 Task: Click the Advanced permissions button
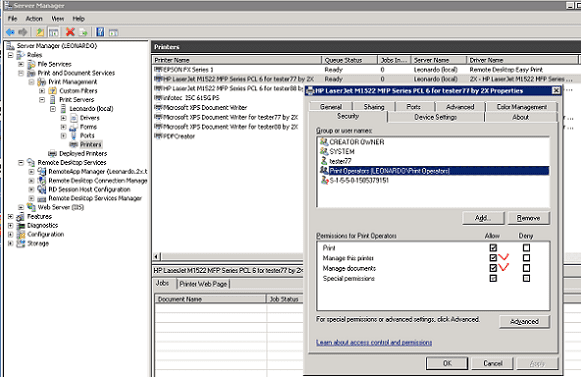pos(524,321)
